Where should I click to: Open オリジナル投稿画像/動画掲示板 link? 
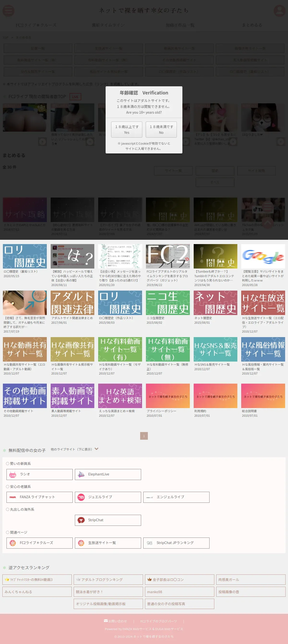tap(108, 604)
